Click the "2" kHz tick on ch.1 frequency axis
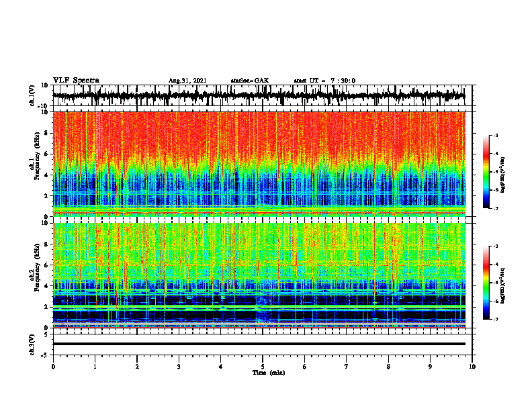The height and width of the screenshot is (411, 532). [x=47, y=195]
